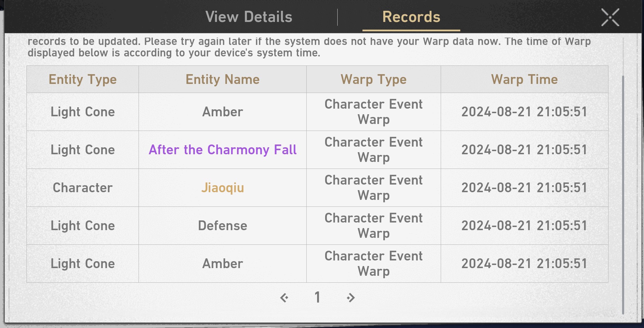The width and height of the screenshot is (644, 328).
Task: Click the Entity Name column header
Action: [x=222, y=79]
